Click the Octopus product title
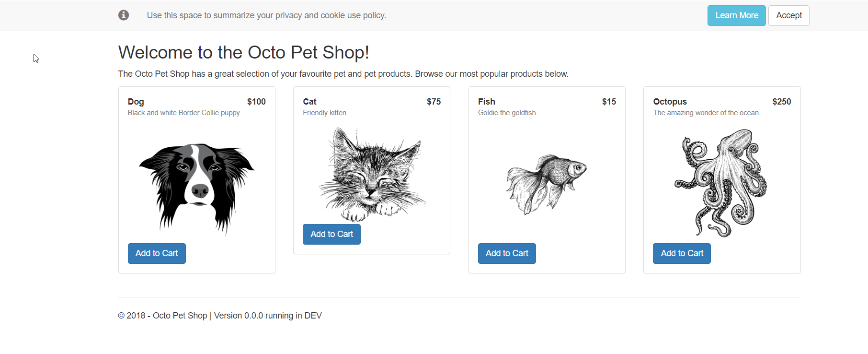 [670, 102]
